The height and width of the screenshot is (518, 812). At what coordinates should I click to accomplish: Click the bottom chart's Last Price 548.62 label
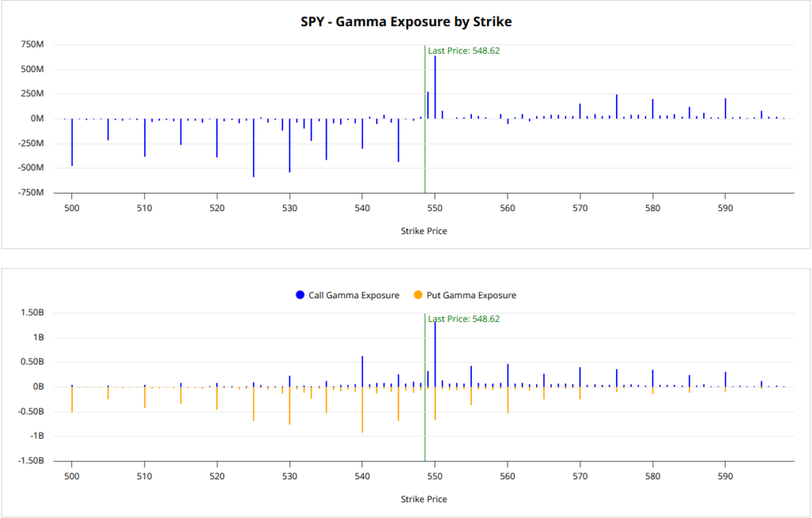click(464, 319)
